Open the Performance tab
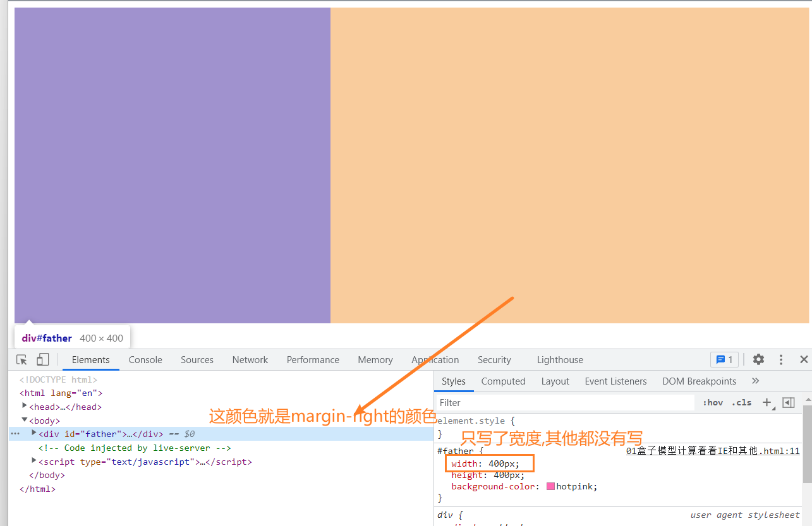812x526 pixels. click(313, 360)
